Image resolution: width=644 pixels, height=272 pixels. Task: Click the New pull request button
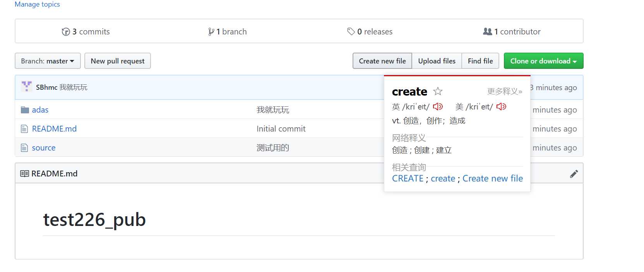(x=118, y=61)
